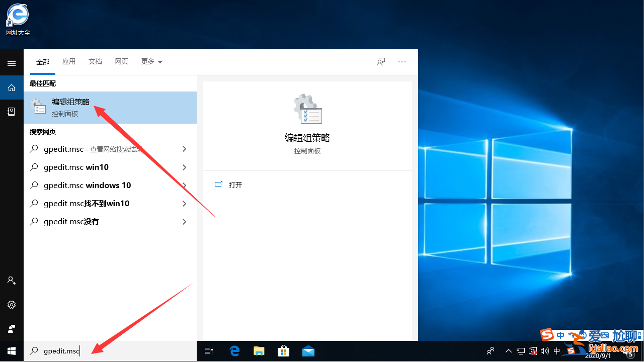Click 打开 to launch 编辑组策略
The width and height of the screenshot is (644, 362).
tap(235, 185)
